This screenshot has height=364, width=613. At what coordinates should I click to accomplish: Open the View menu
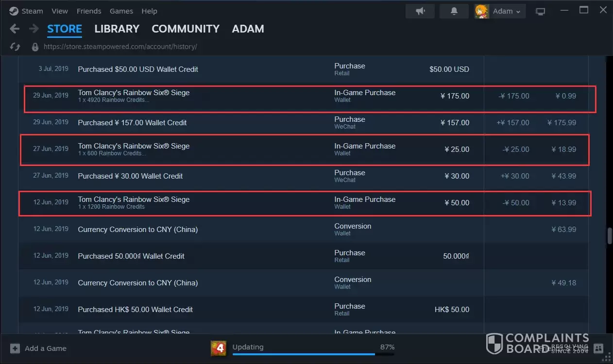pos(60,11)
